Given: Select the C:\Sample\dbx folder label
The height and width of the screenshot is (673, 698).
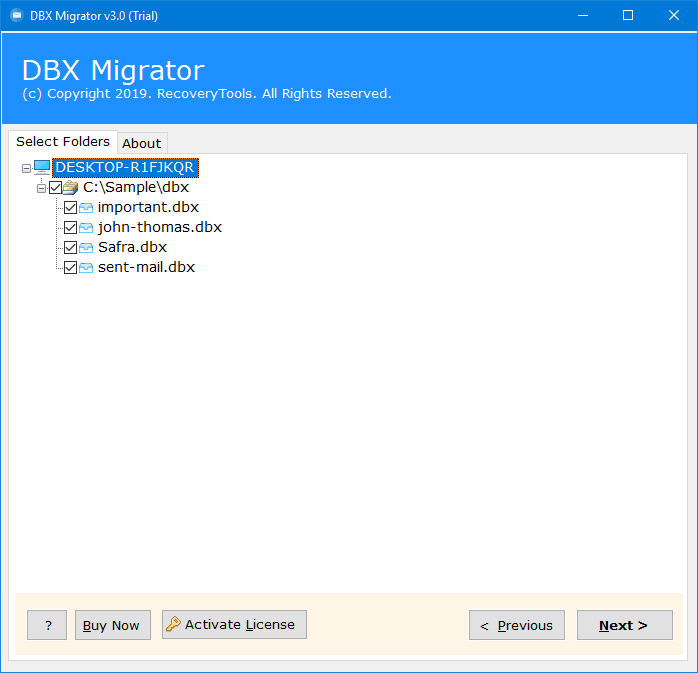Looking at the screenshot, I should click(136, 187).
